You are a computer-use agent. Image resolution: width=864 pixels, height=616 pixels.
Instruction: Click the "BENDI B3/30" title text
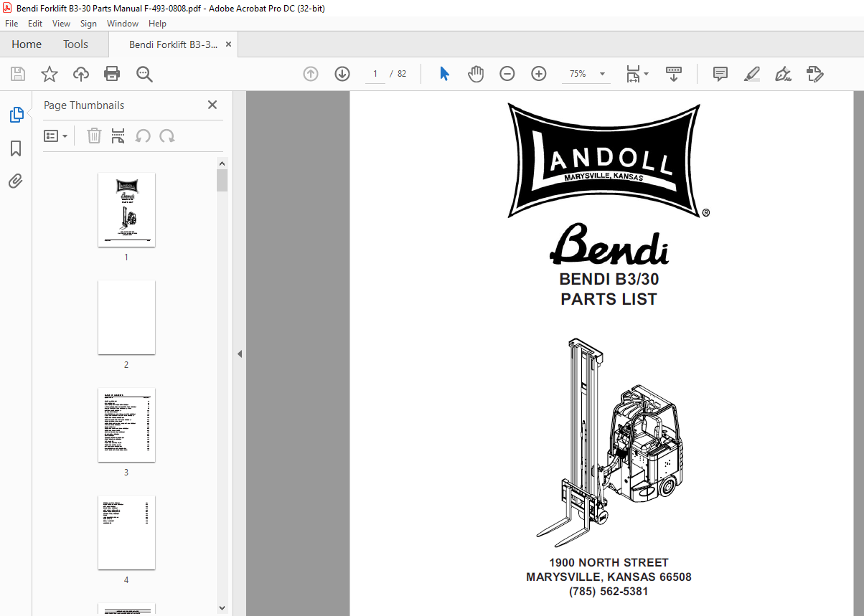coord(609,279)
